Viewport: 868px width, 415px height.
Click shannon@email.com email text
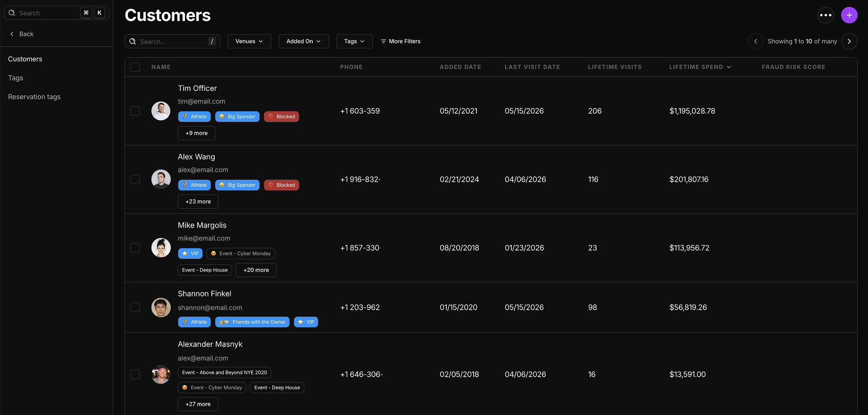coord(210,308)
